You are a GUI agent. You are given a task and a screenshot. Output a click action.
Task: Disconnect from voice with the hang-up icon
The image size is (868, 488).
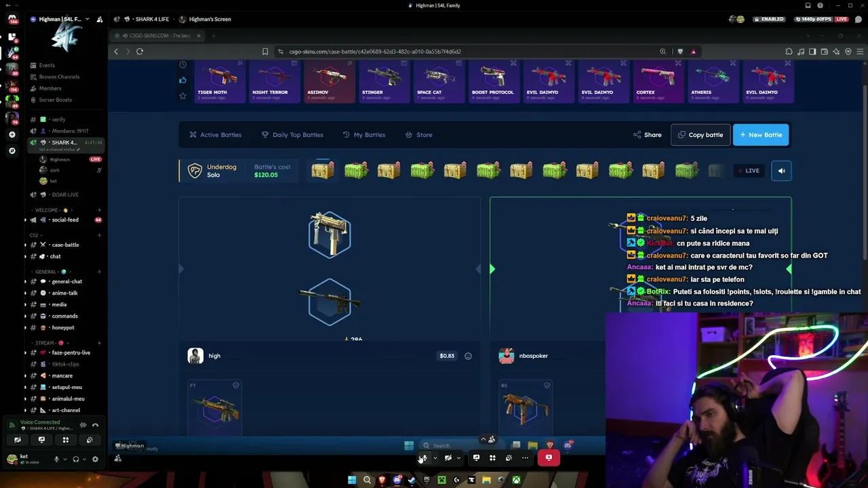[96, 426]
